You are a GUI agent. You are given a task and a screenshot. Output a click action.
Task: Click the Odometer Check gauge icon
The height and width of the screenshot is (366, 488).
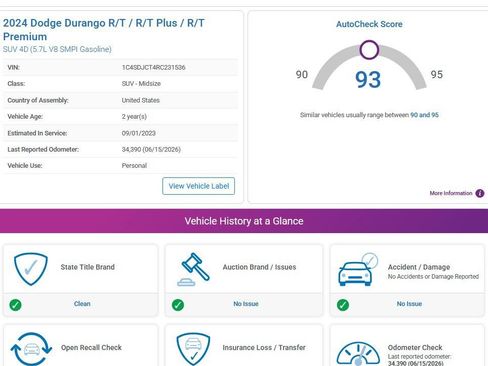[358, 353]
